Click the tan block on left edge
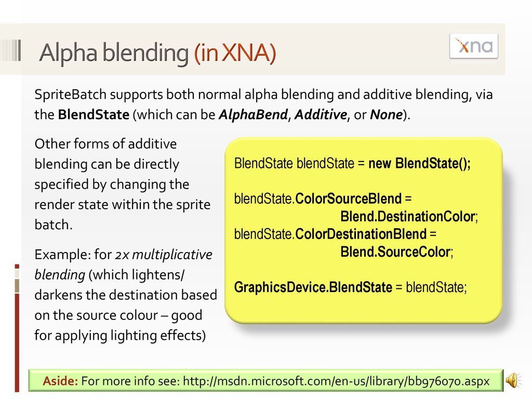This screenshot has height=399, width=532. click(17, 286)
